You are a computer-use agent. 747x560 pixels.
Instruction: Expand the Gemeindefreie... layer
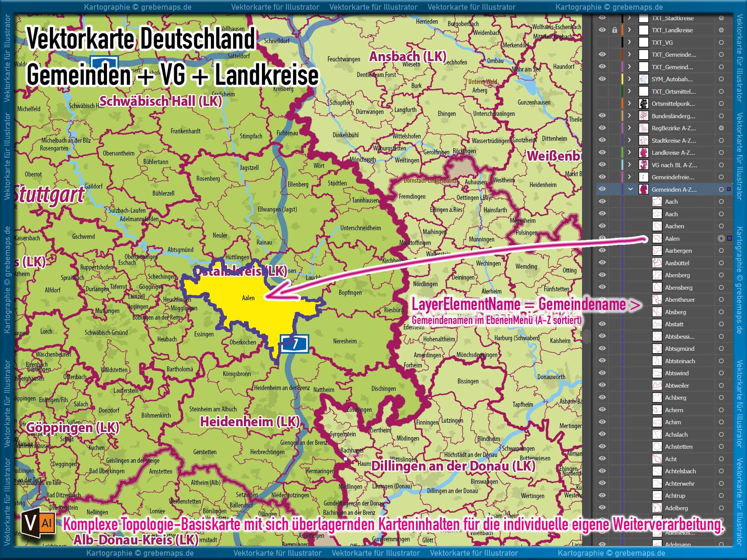[x=630, y=177]
